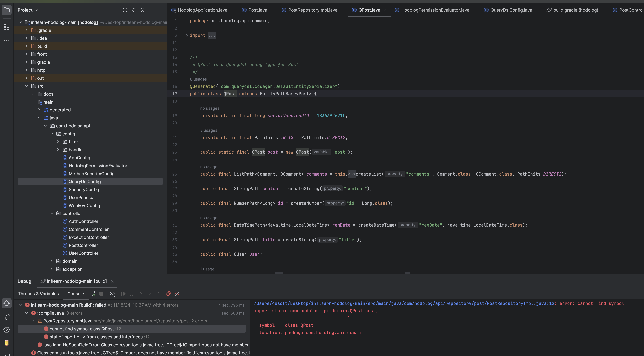Click Pause Program icon in debug toolbar
The image size is (644, 356).
[x=132, y=294]
